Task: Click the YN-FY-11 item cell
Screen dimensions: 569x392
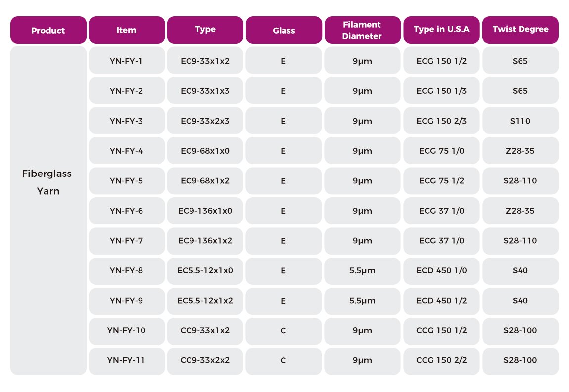Action: [x=127, y=360]
